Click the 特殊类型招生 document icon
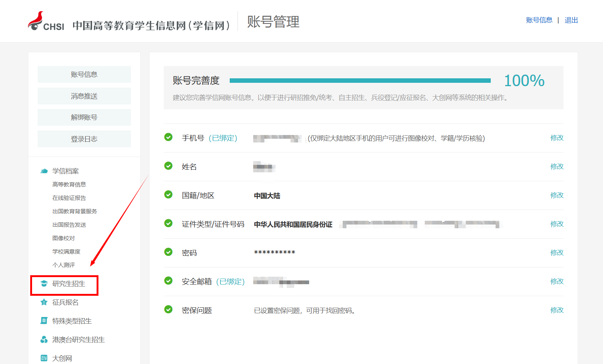This screenshot has width=603, height=364. click(x=44, y=321)
